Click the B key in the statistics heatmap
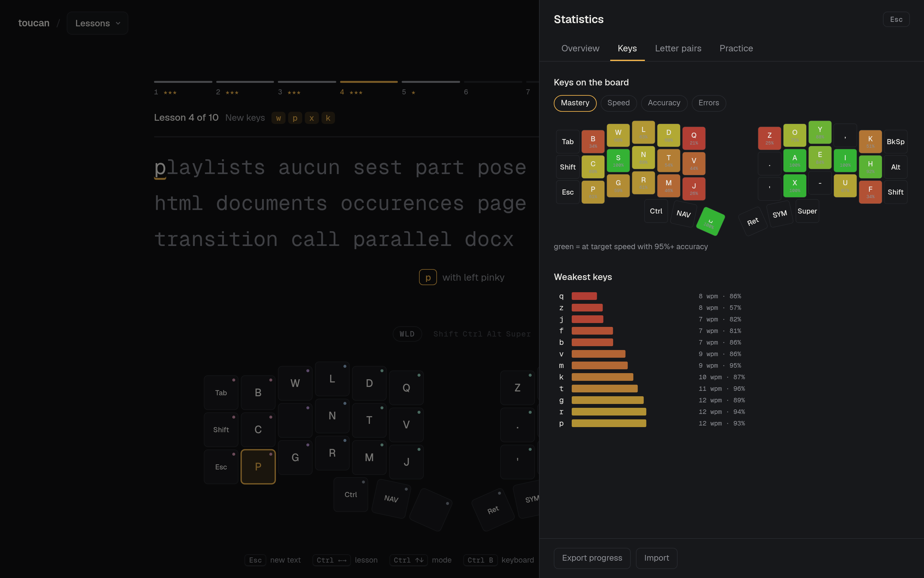 pyautogui.click(x=593, y=141)
